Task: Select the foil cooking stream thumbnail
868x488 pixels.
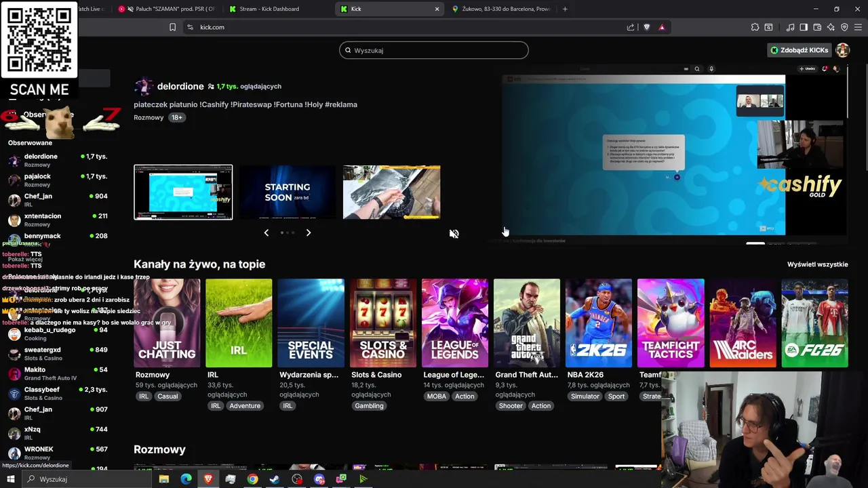Action: coord(391,192)
